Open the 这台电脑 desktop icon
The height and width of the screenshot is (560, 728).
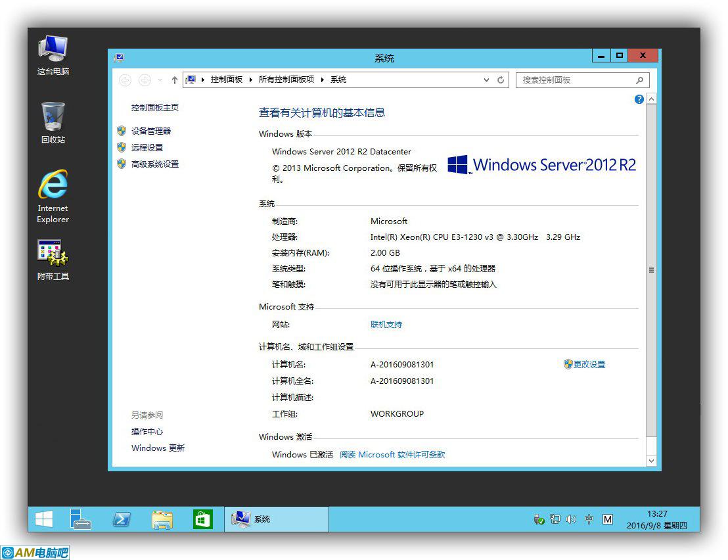click(53, 55)
